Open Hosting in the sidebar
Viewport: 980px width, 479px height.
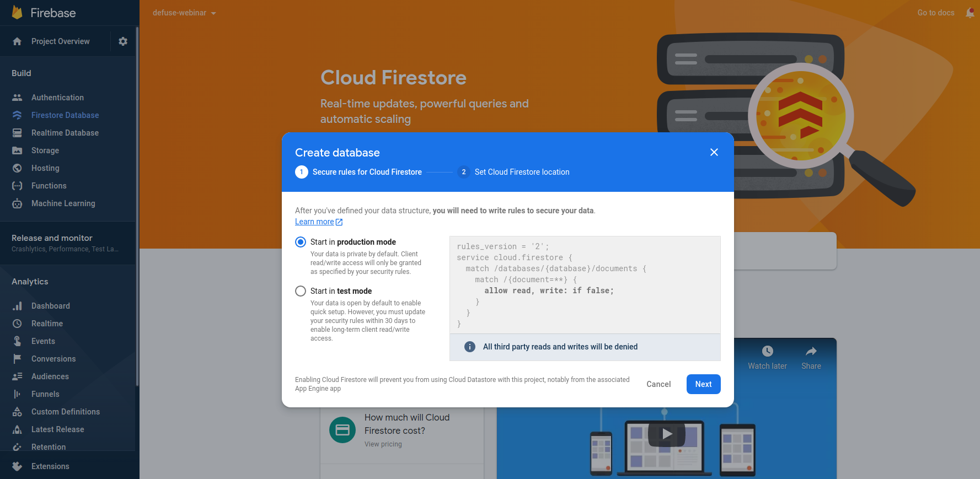coord(45,168)
